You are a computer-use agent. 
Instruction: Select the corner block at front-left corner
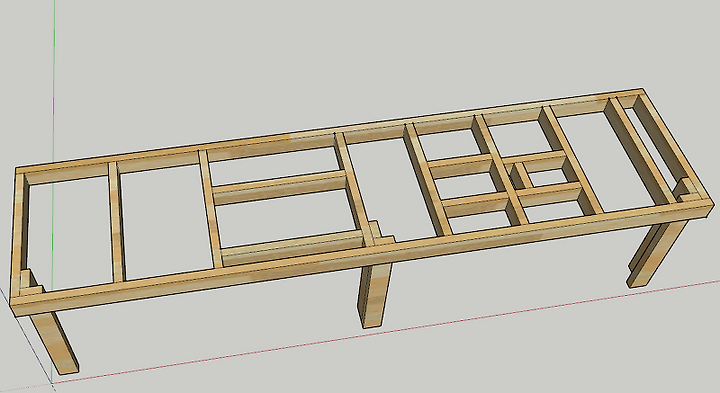tap(32, 282)
